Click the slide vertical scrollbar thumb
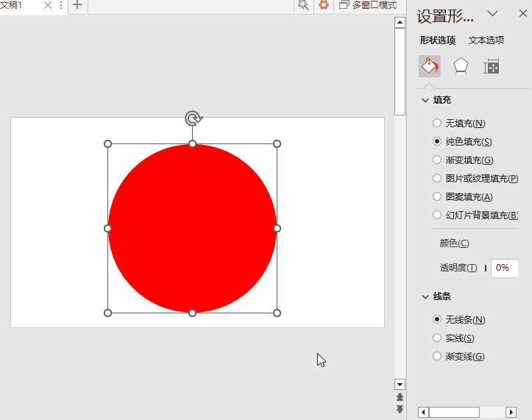Image resolution: width=532 pixels, height=420 pixels. coord(400,71)
